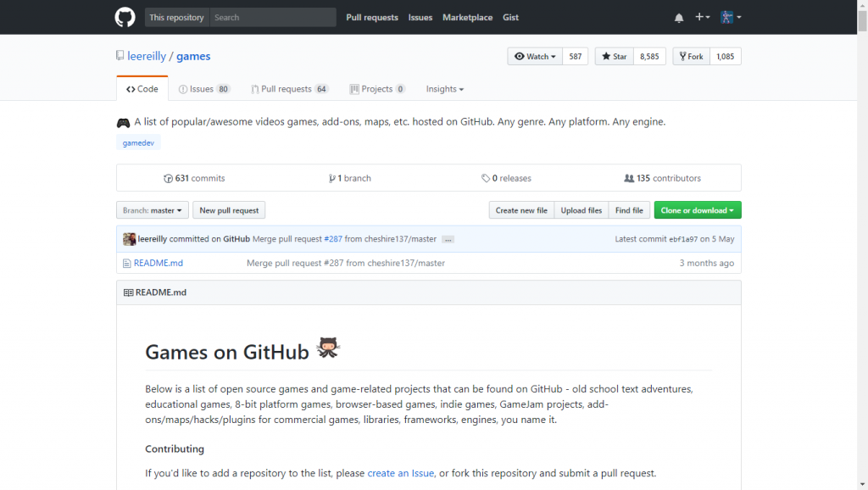This screenshot has height=490, width=868.
Task: Click the game controller emoji in description
Action: [x=123, y=122]
